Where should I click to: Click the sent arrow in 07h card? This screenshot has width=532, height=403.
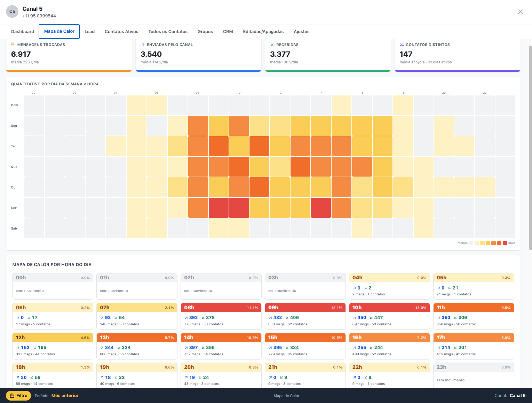coord(102,318)
